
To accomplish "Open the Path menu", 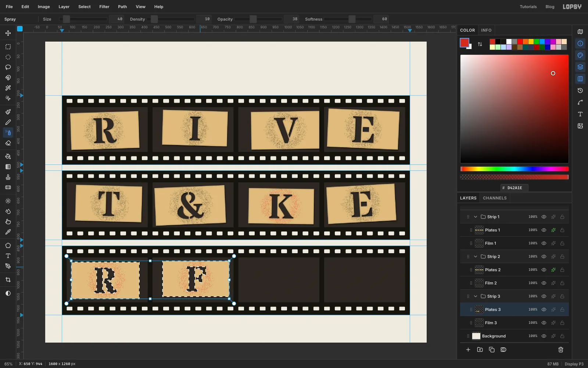I will point(122,7).
